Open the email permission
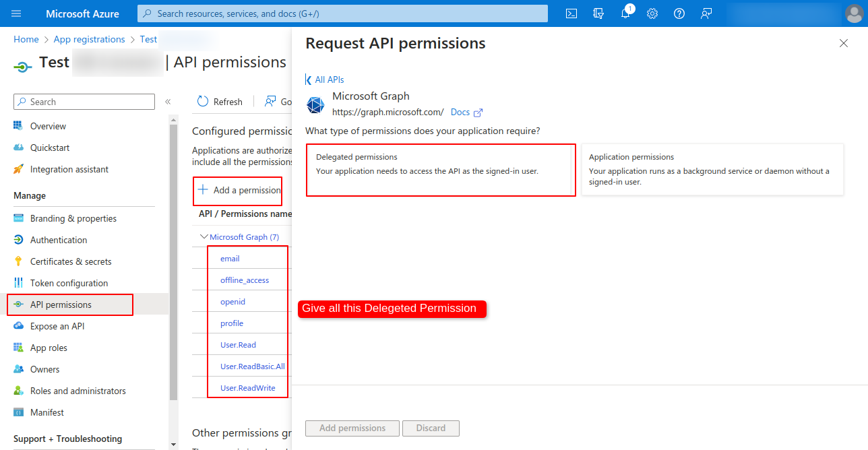 click(x=230, y=259)
